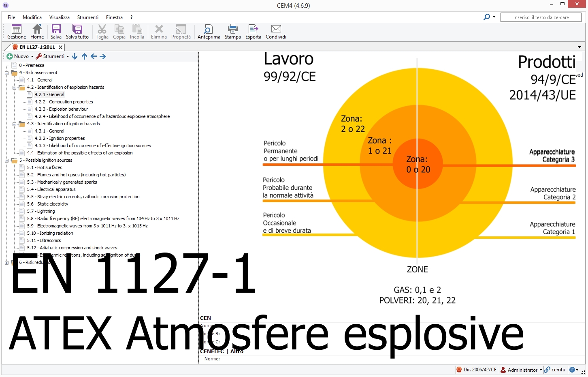The width and height of the screenshot is (588, 377).
Task: Move item down with blue down arrow
Action: click(75, 56)
